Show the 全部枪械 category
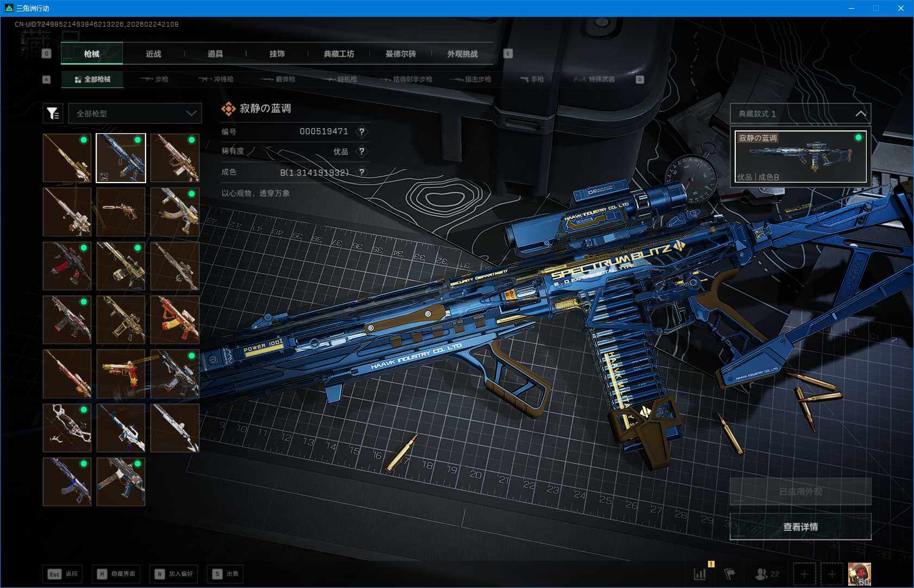The width and height of the screenshot is (914, 588). [92, 79]
